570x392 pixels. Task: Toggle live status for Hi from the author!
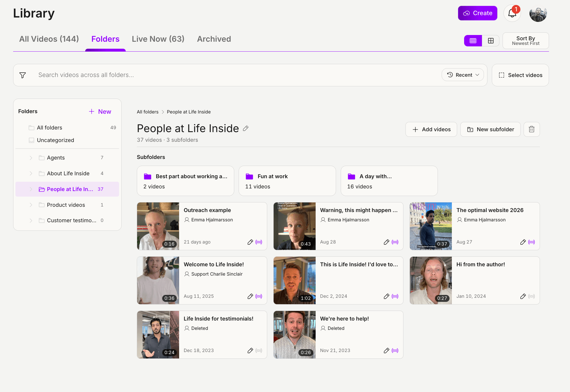pos(531,296)
